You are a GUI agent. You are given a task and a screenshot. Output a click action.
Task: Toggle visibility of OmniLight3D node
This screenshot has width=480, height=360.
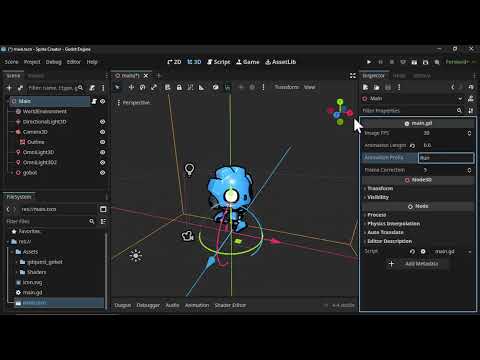[x=103, y=152]
